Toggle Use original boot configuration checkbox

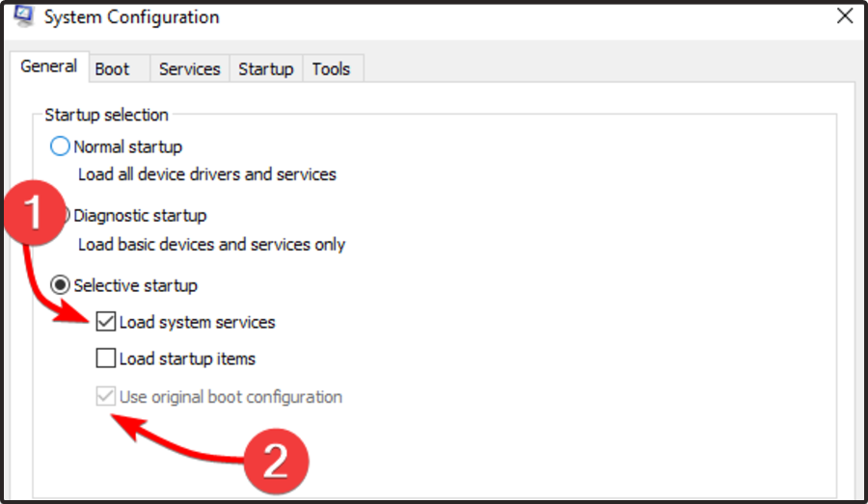pyautogui.click(x=106, y=397)
